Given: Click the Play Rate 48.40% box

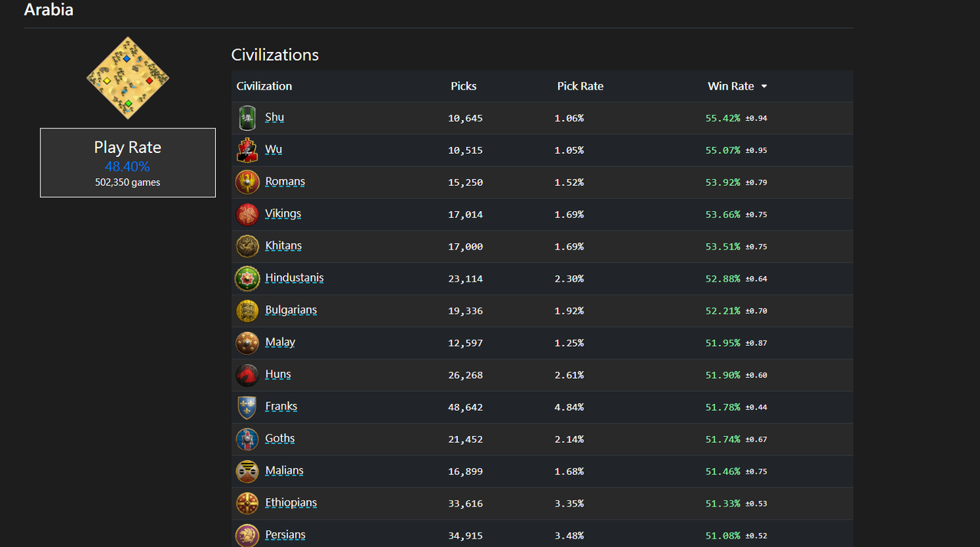Looking at the screenshot, I should pyautogui.click(x=128, y=162).
